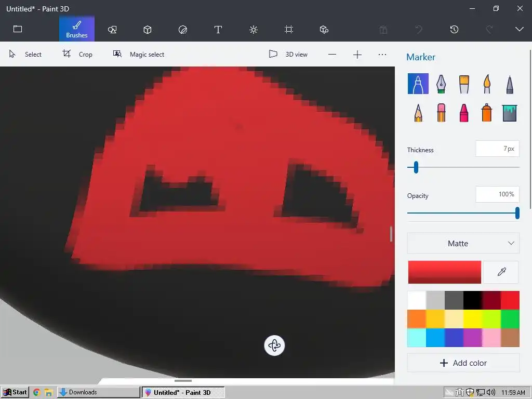Open the Matte material dropdown

point(463,243)
